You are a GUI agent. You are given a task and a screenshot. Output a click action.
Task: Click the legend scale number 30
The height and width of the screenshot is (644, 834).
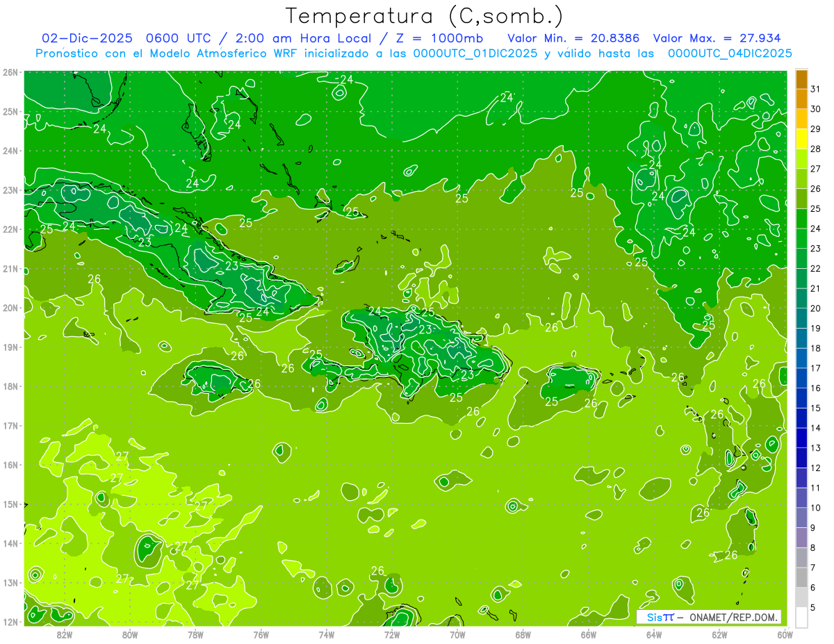click(815, 108)
